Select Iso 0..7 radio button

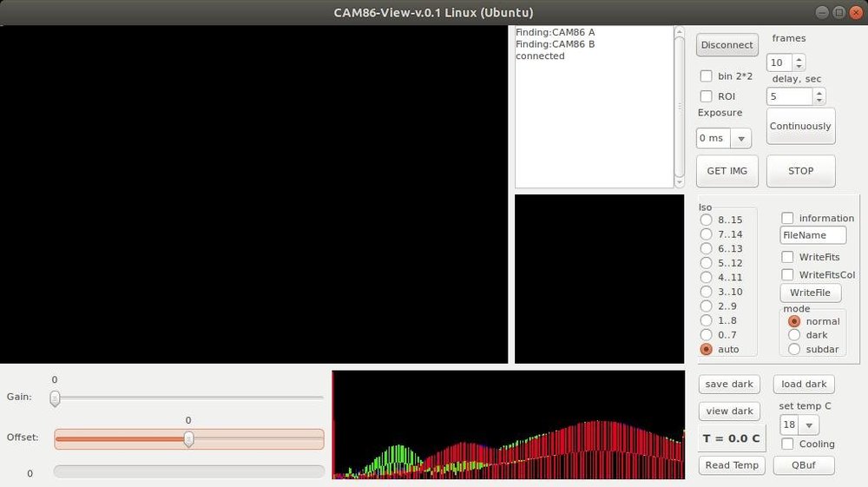click(706, 335)
